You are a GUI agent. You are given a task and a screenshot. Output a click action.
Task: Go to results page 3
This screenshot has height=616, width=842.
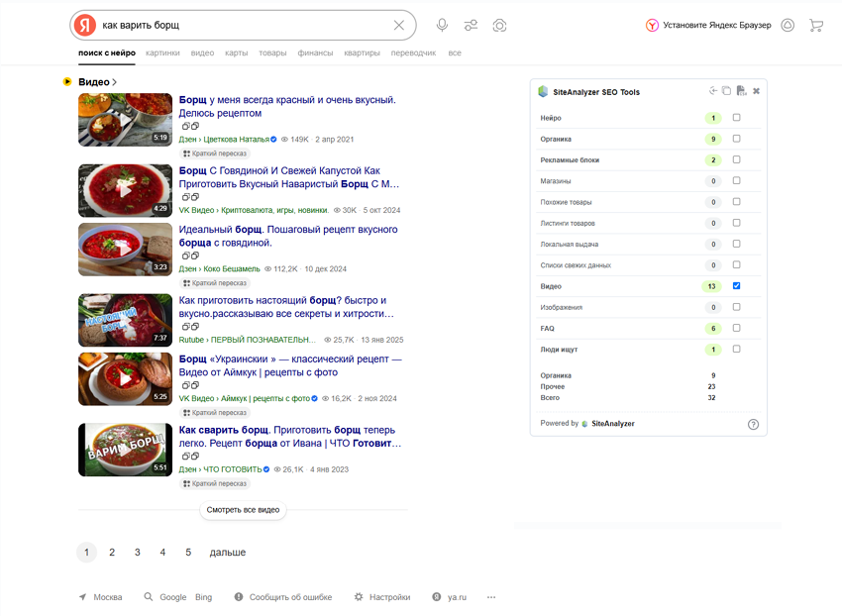(138, 553)
